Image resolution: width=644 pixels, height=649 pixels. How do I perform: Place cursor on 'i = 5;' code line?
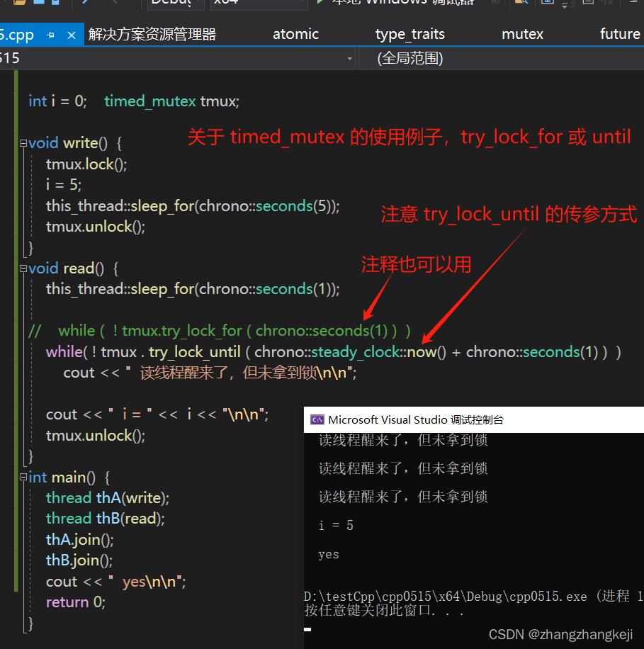point(63,185)
